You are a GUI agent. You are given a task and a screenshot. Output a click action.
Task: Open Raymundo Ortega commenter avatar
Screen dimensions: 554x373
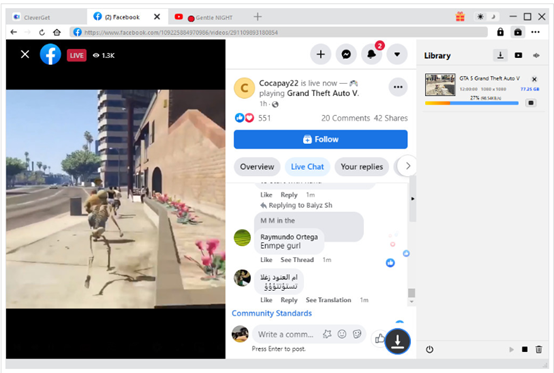[x=242, y=238]
